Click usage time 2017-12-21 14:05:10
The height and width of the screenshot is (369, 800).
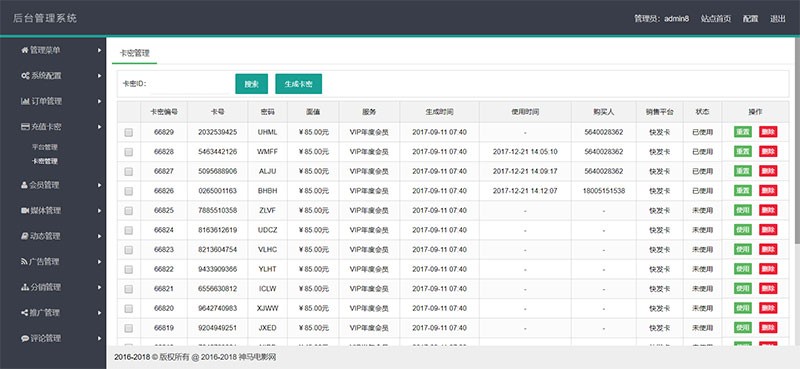[525, 152]
